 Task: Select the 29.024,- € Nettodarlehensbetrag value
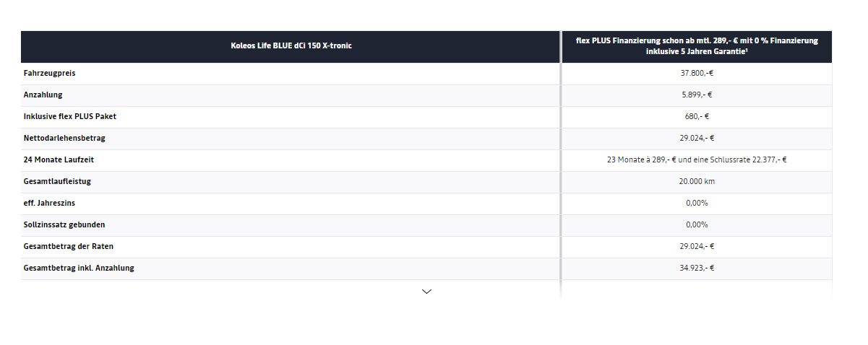(697, 138)
